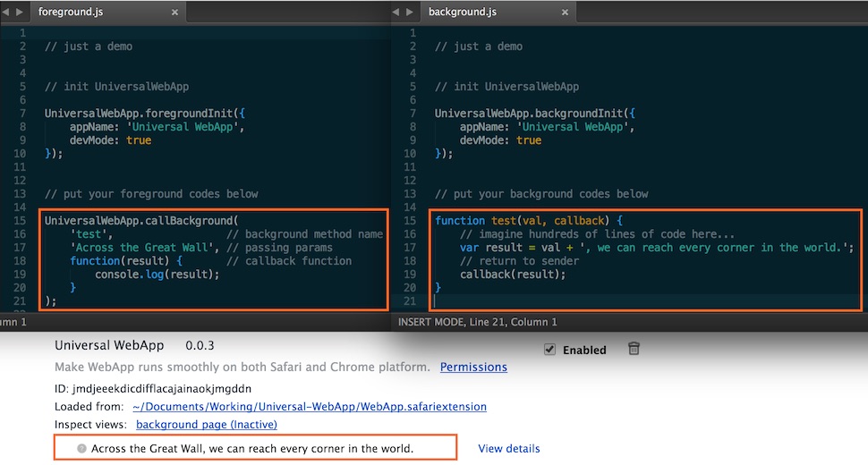Click UniversalWebApp.foregroundInit({ in foreground.js
The height and width of the screenshot is (465, 868).
144,114
